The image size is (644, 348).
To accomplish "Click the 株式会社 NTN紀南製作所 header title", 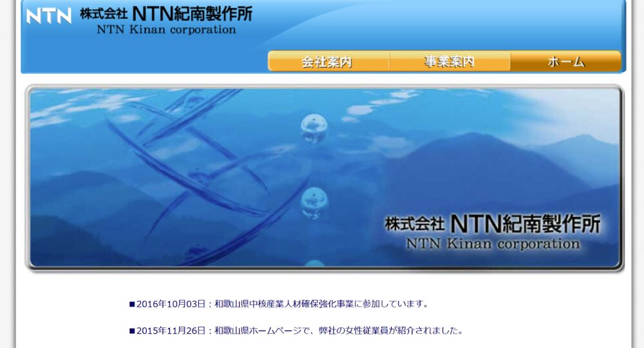I will point(166,14).
